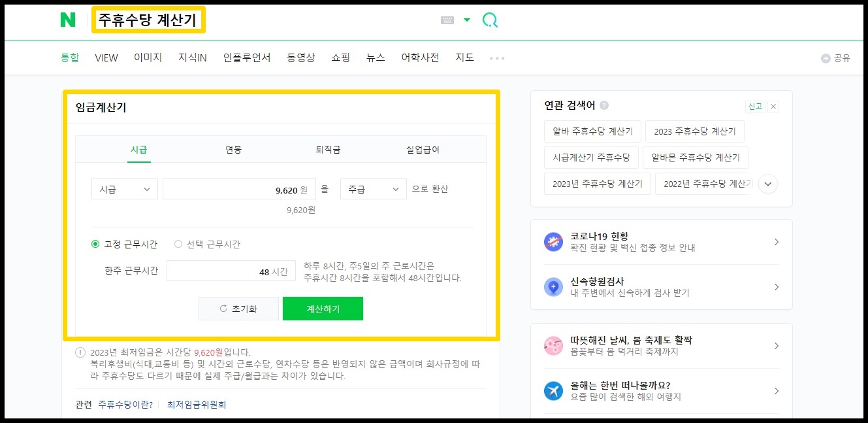Open 올해는 한번 떠나볼까 row chevron

pyautogui.click(x=777, y=391)
